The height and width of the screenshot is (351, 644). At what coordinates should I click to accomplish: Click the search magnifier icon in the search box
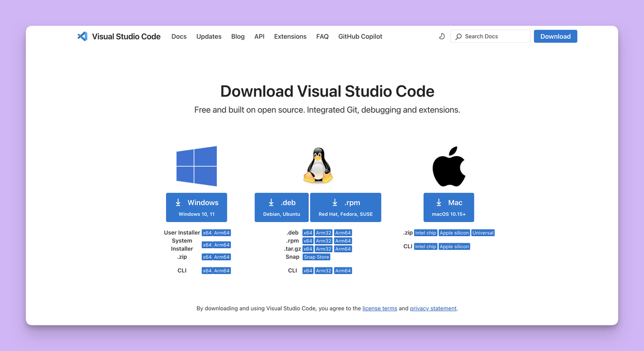(x=458, y=36)
